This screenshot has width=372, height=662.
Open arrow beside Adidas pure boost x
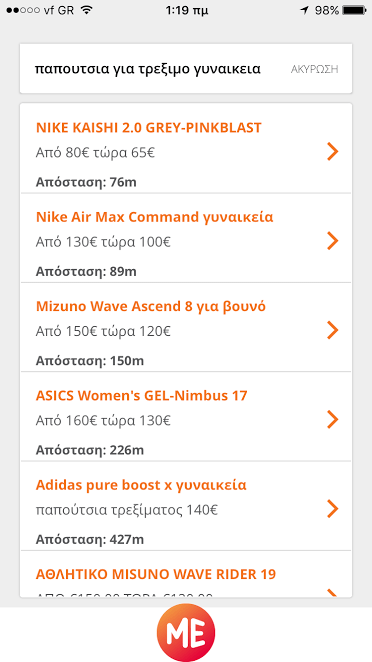(x=333, y=509)
